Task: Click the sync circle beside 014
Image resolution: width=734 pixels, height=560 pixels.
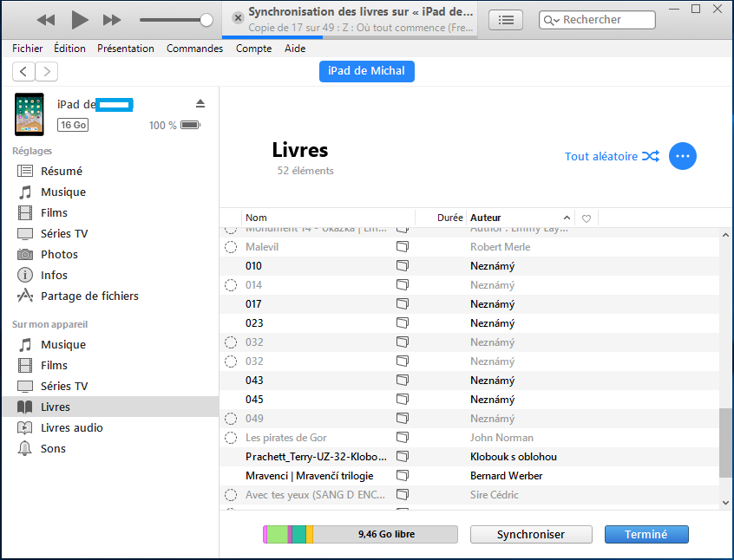Action: point(231,285)
